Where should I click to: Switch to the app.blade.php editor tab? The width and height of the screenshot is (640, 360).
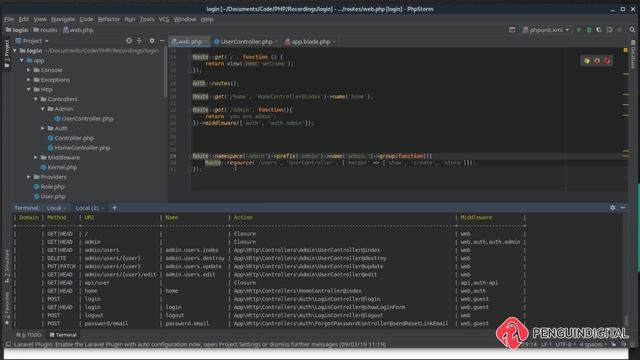point(310,42)
